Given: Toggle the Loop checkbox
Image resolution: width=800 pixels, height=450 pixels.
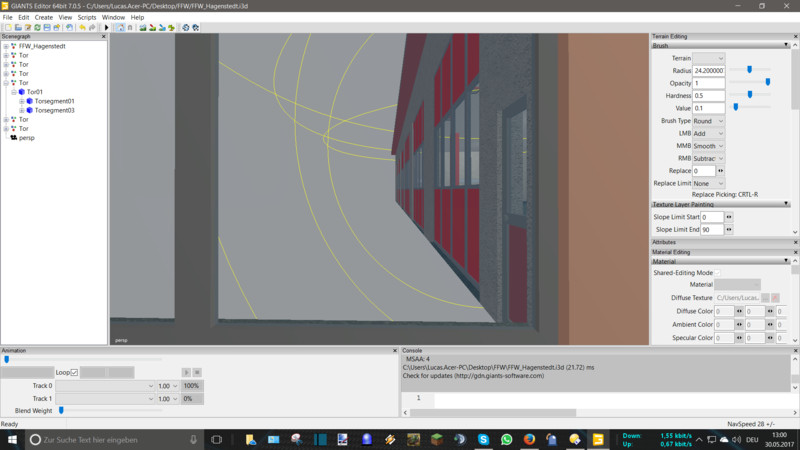Looking at the screenshot, I should click(74, 372).
